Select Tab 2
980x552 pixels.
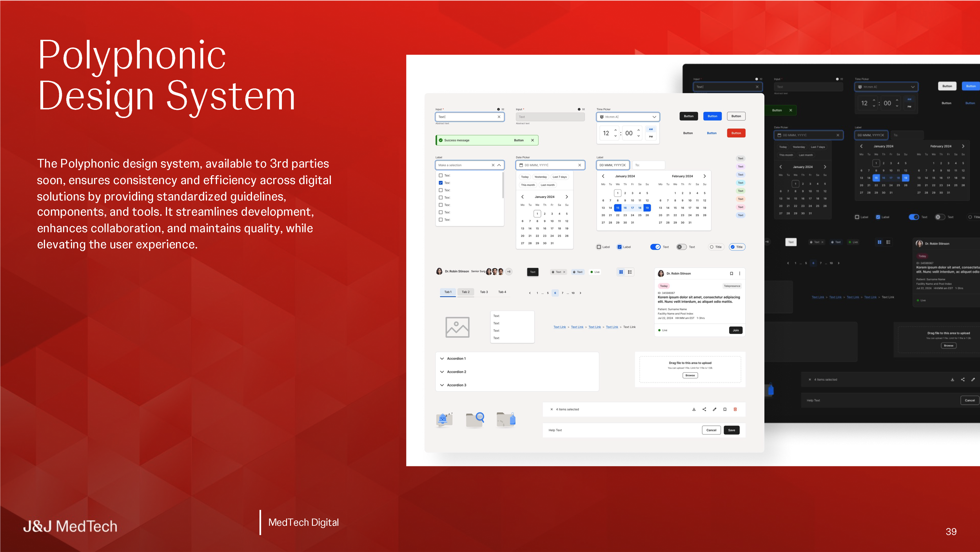(465, 292)
